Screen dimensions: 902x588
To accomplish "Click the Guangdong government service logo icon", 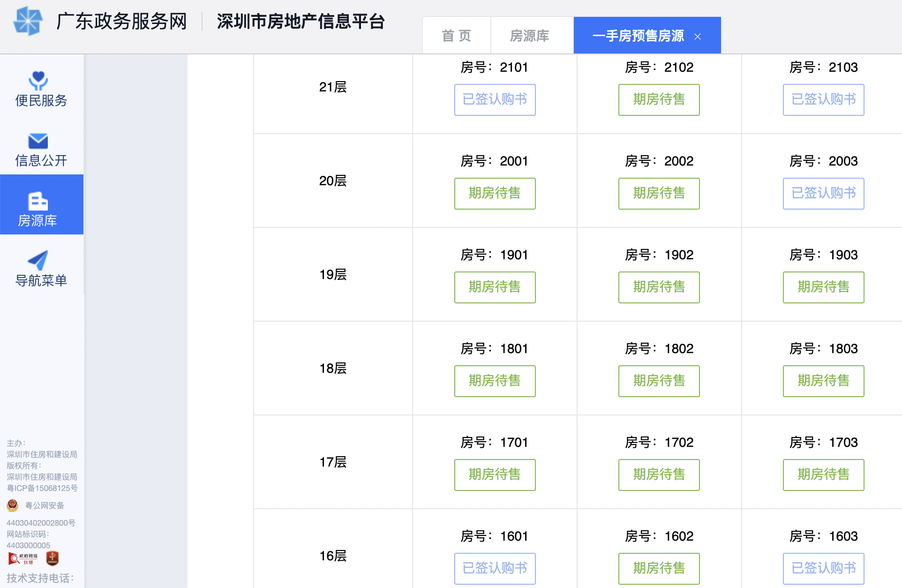I will point(28,21).
